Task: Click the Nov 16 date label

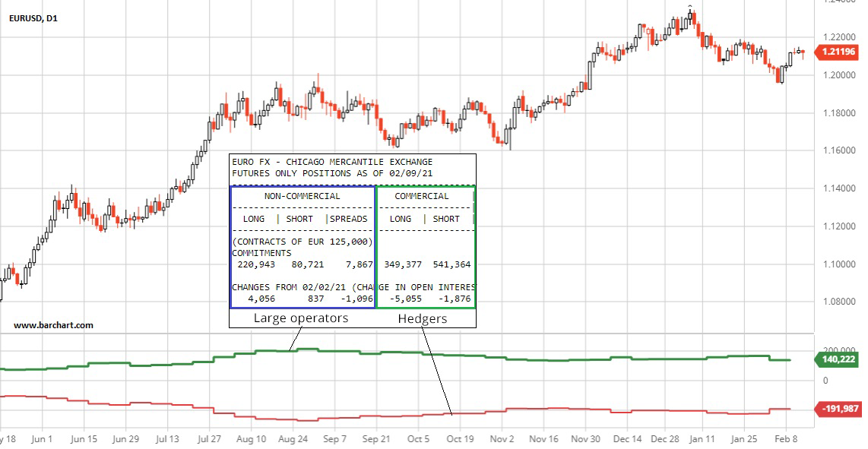Action: [544, 439]
